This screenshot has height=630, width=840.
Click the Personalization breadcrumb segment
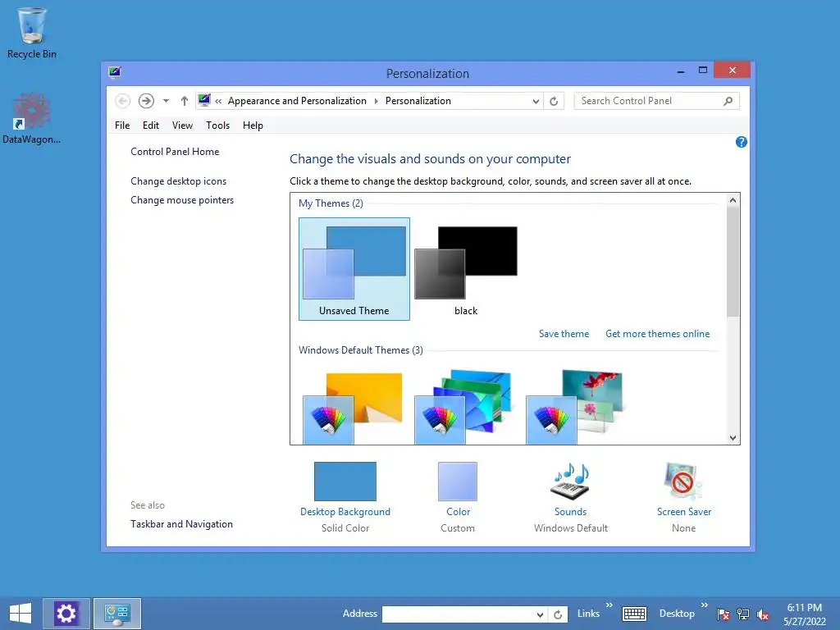[418, 101]
